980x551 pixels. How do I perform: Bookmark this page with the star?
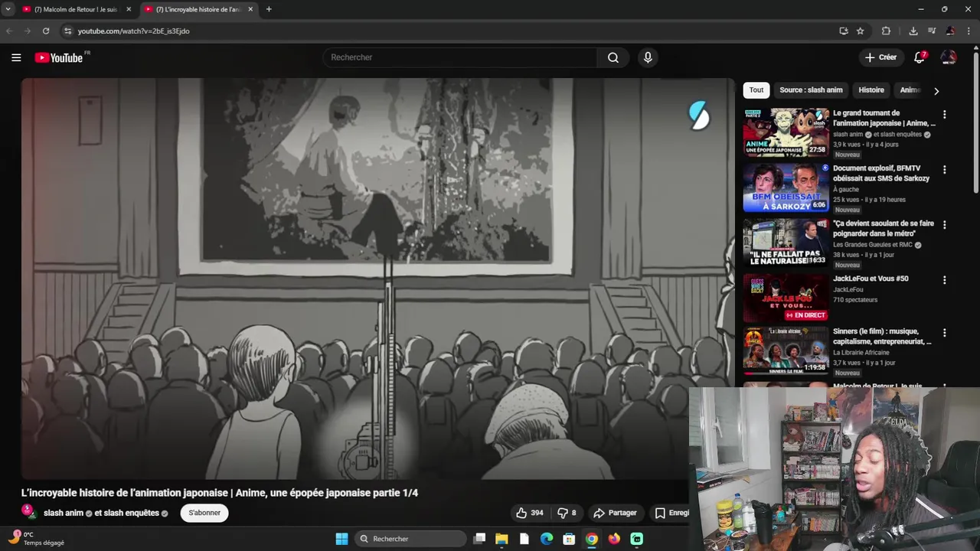click(x=861, y=31)
